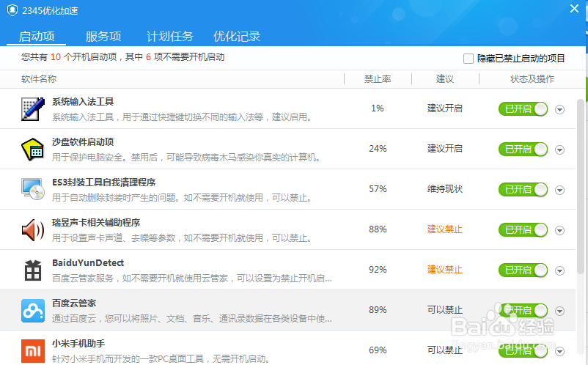Click the BaiduYunDetect gift box icon
The height and width of the screenshot is (365, 588).
tap(32, 270)
